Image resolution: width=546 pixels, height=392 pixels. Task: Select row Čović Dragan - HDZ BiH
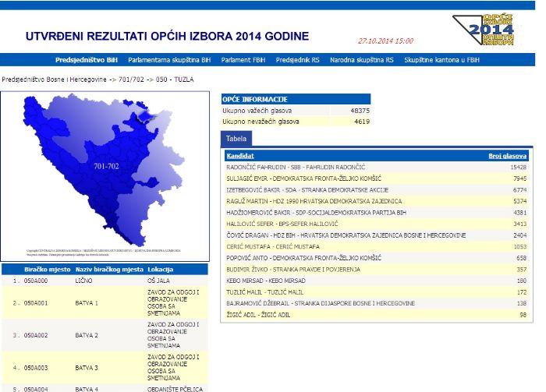point(377,235)
